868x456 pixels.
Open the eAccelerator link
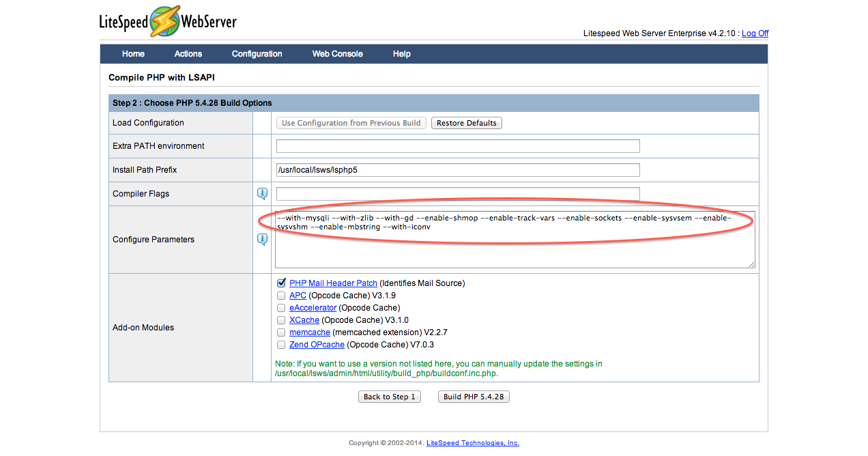coord(313,308)
